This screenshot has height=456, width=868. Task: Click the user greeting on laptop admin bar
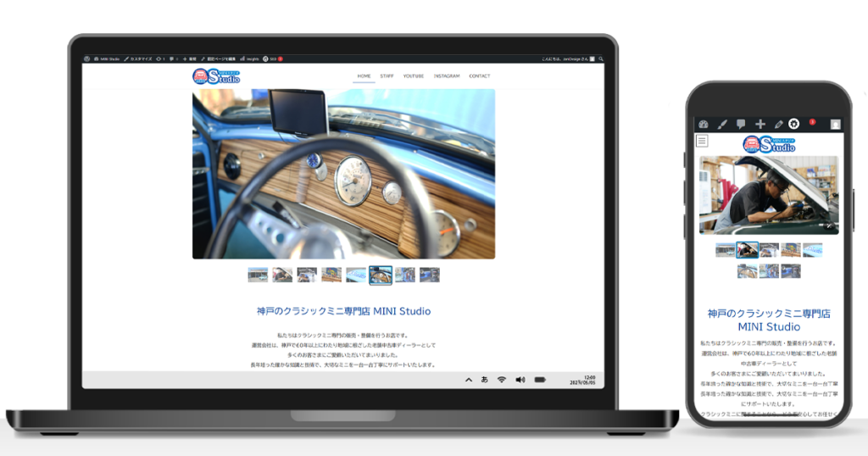565,58
